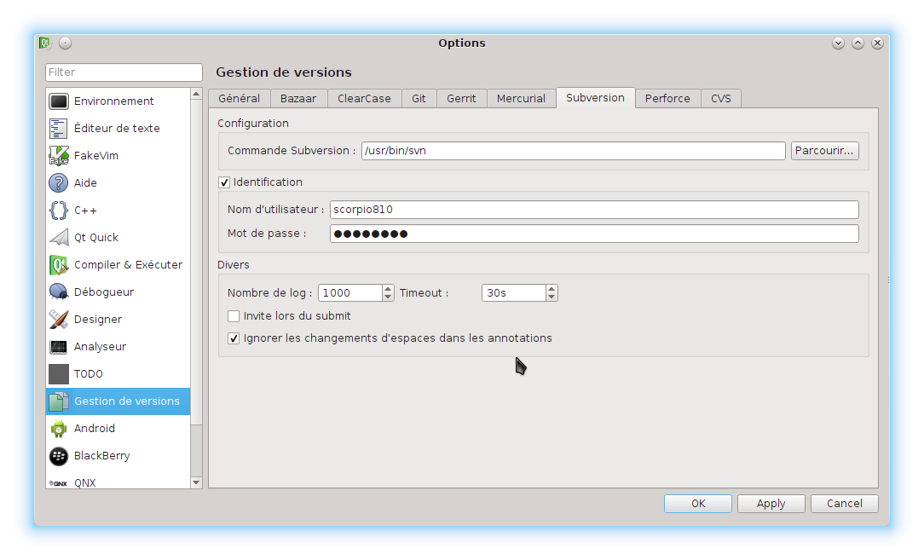Click the Nom d'utilisateur field
Viewport: 924px width, 560px height.
pyautogui.click(x=594, y=210)
